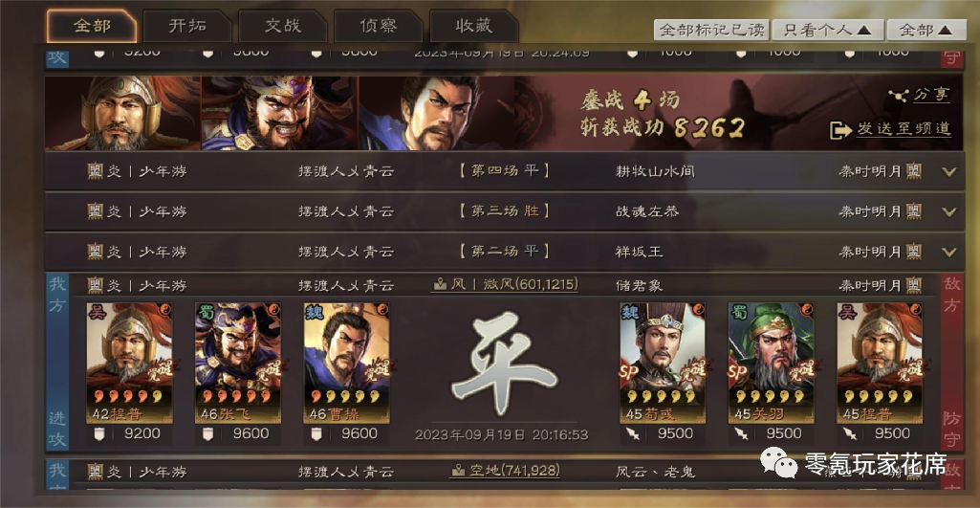Click the send-to-channel arrow icon
The width and height of the screenshot is (980, 508).
(840, 129)
